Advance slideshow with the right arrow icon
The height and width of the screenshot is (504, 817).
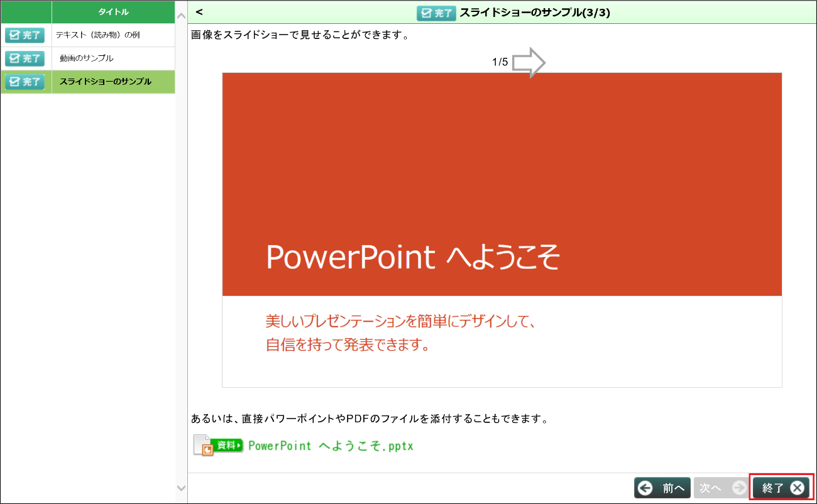529,62
